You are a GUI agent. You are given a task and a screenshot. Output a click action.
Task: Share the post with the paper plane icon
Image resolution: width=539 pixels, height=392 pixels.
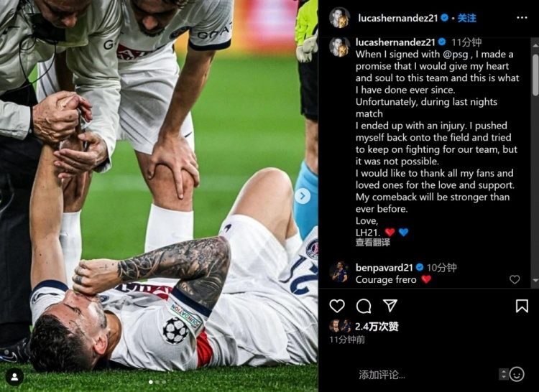390,306
